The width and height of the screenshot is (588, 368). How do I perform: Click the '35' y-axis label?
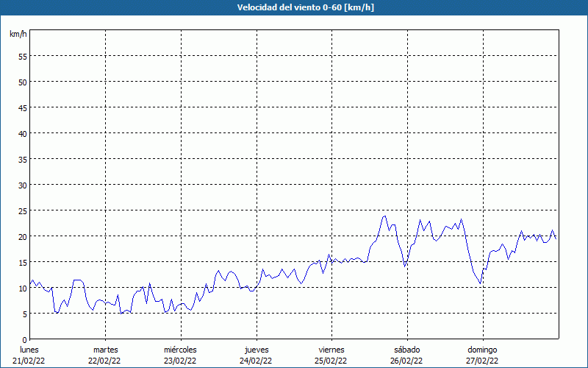(x=23, y=159)
